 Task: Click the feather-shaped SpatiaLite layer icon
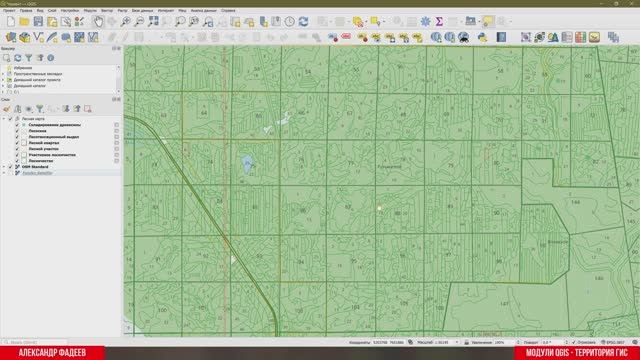pos(52,38)
